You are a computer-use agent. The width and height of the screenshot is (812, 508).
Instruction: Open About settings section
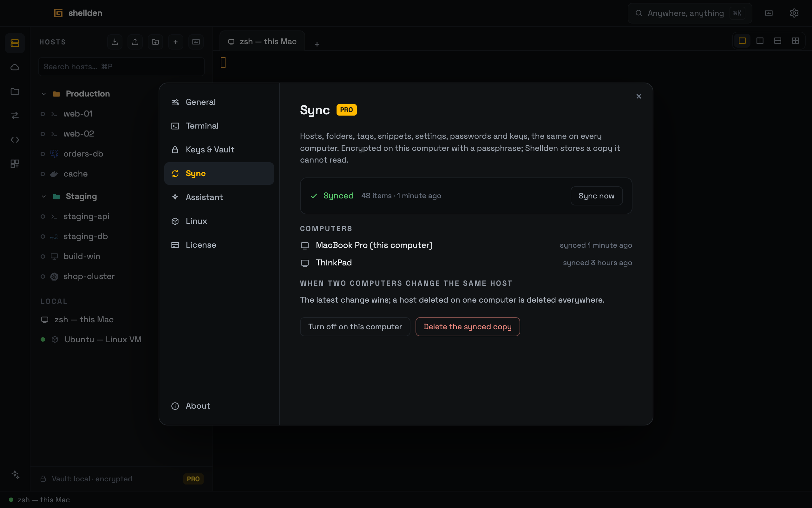pyautogui.click(x=219, y=406)
